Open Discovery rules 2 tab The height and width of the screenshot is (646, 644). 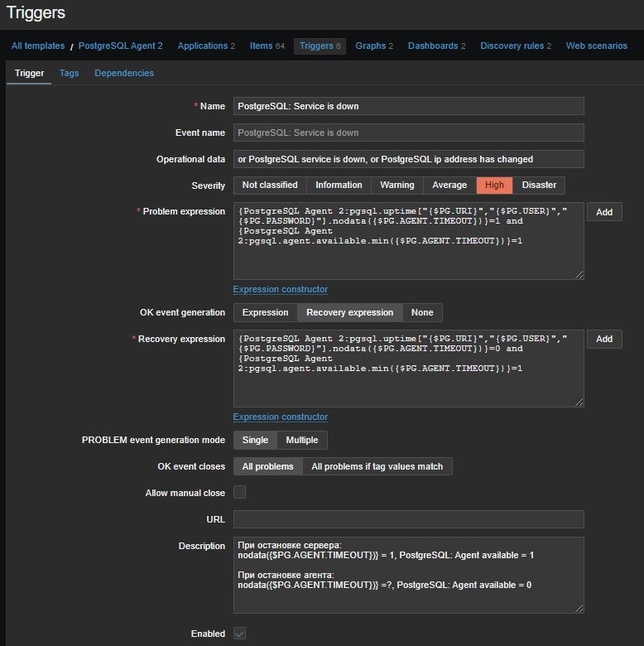(516, 46)
